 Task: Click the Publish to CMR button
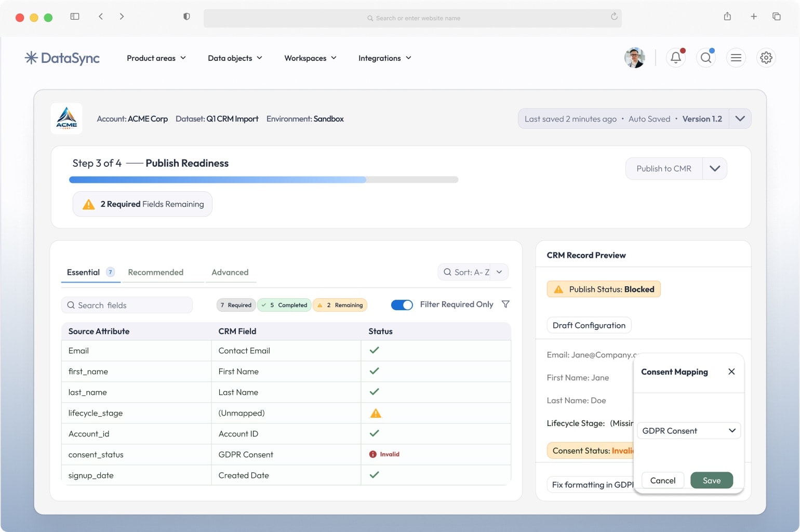(x=664, y=169)
